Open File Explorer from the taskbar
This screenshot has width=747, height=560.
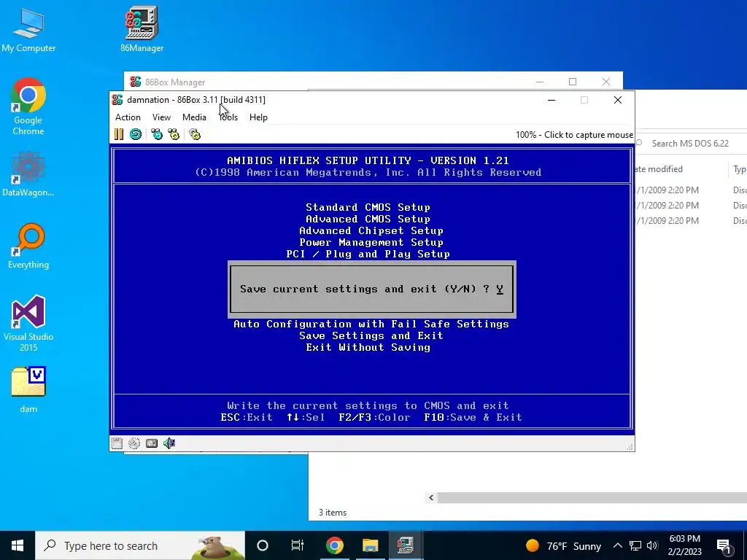point(370,545)
